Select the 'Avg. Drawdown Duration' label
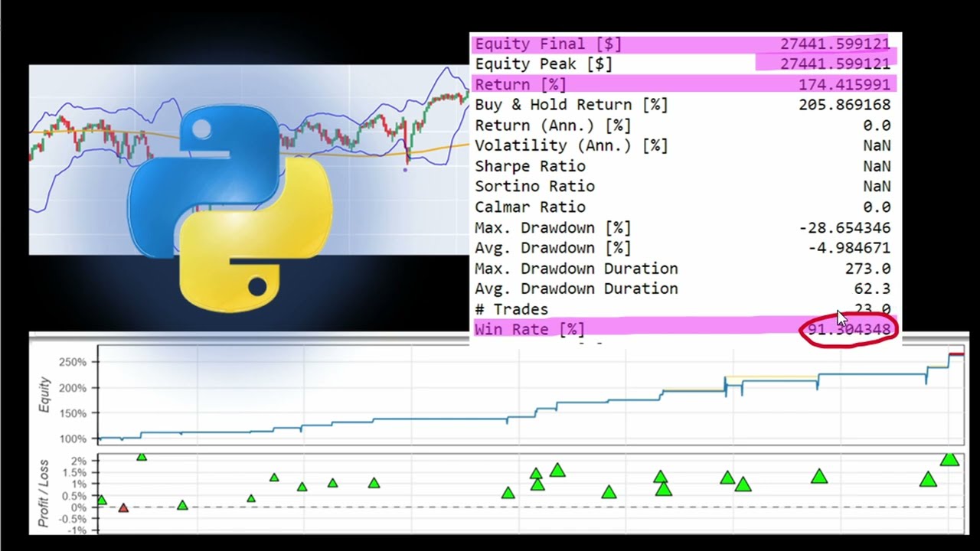This screenshot has height=551, width=980. click(x=576, y=289)
